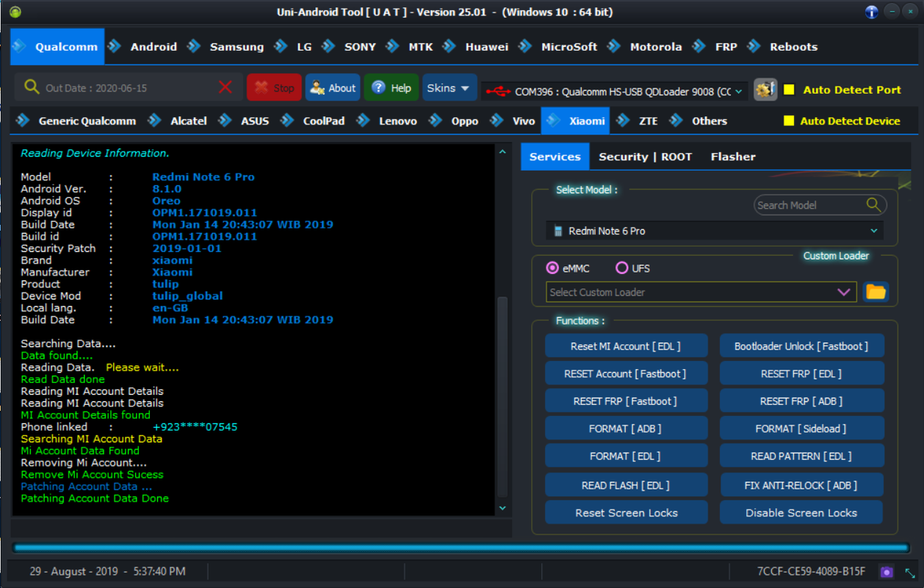Click the resize arrows icon in status bar

tap(909, 572)
